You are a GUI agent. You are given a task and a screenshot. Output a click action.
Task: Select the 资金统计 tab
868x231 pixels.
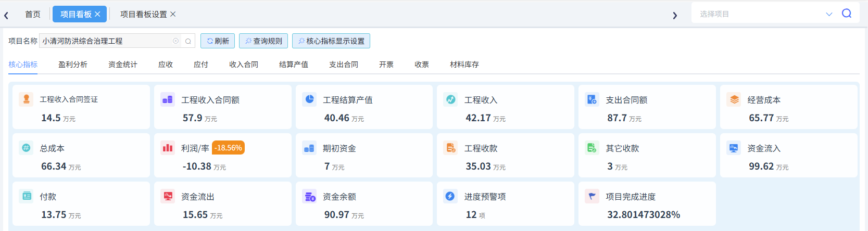click(x=123, y=65)
